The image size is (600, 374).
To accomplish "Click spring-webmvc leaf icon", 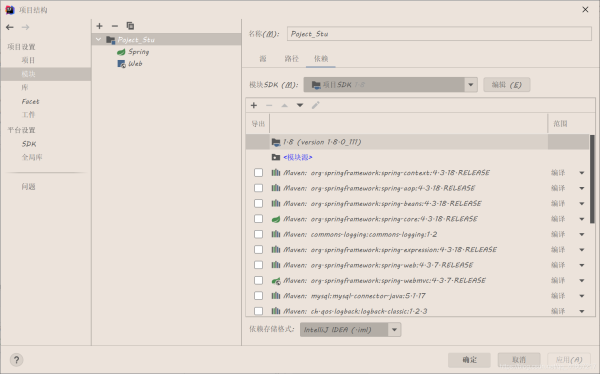I will pos(276,281).
